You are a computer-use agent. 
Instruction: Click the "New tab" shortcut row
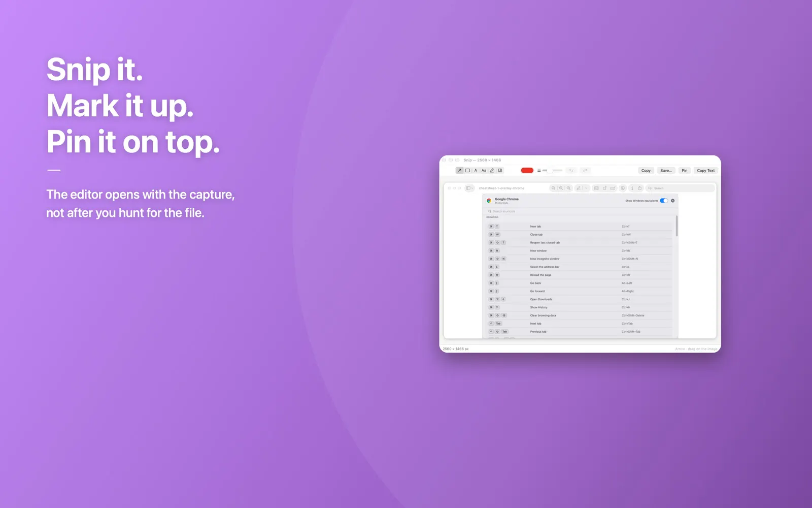[x=580, y=227]
